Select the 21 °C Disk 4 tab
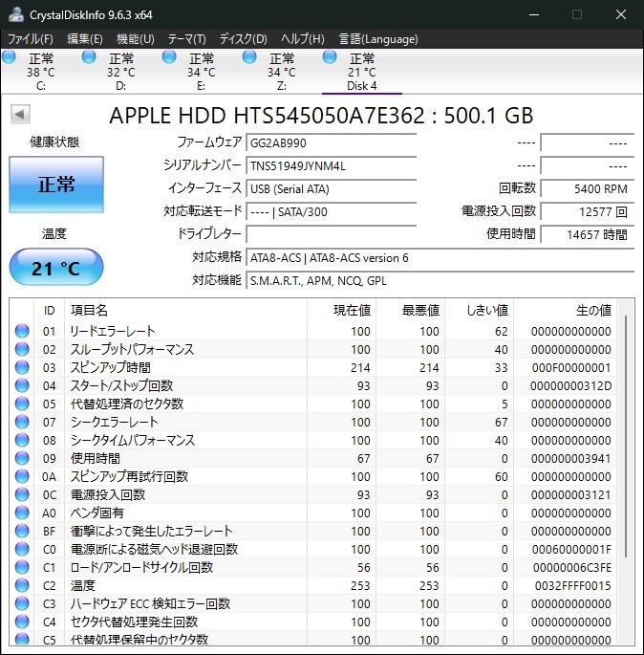The image size is (644, 655). [x=362, y=72]
